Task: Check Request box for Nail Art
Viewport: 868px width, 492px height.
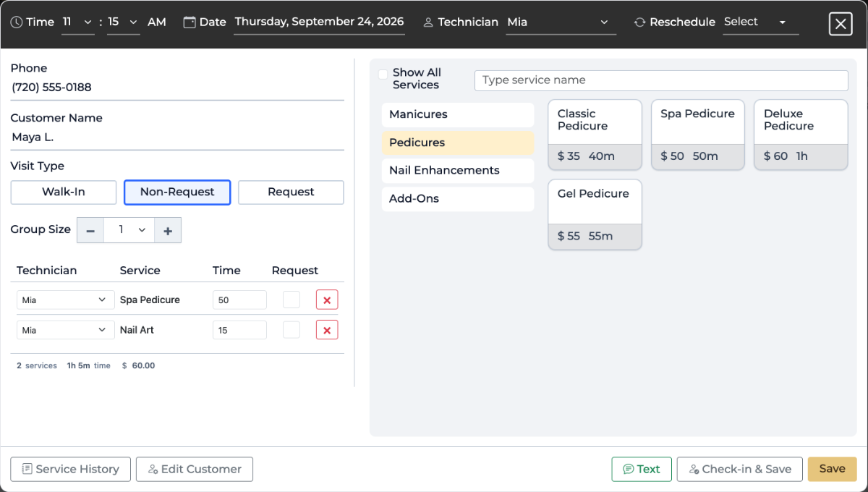Action: (292, 330)
